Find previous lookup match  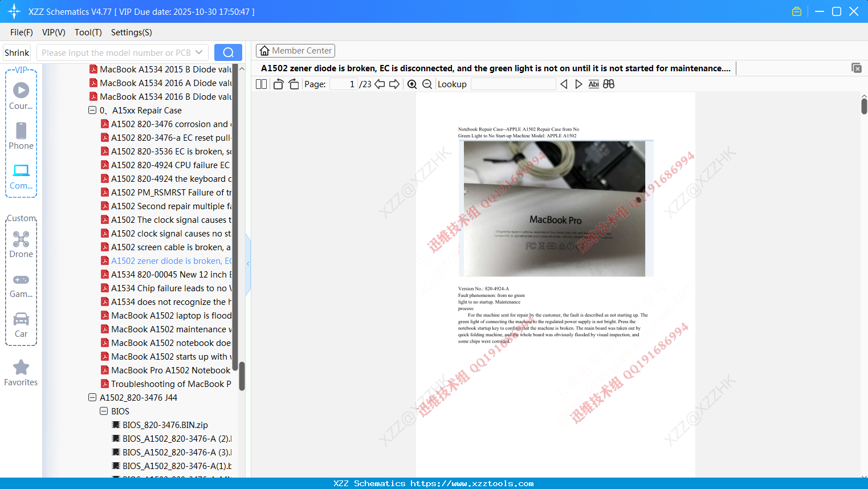click(564, 84)
